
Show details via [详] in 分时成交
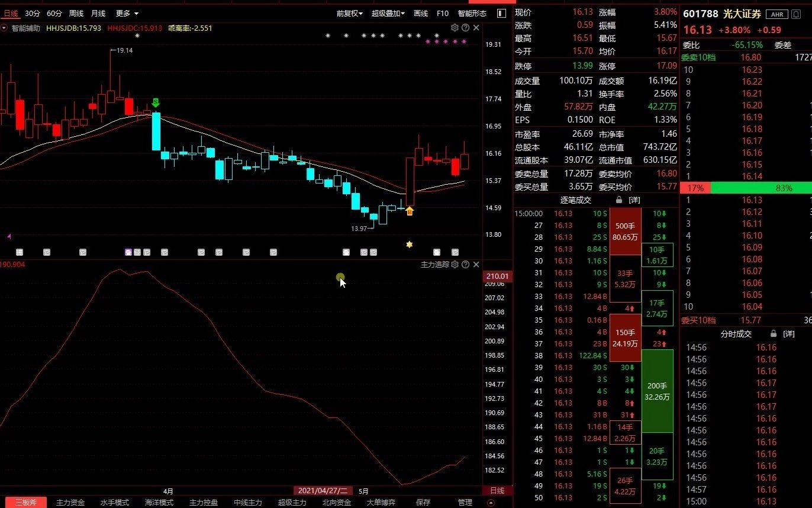point(788,334)
